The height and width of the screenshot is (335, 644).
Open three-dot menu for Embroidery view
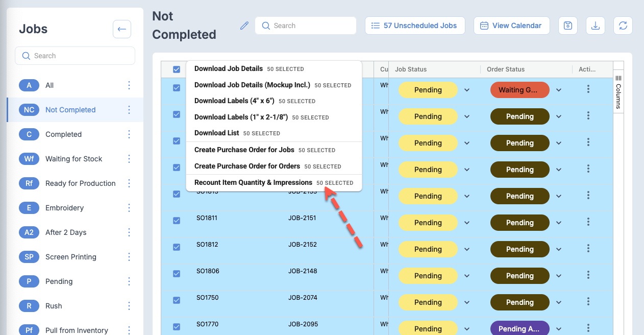(129, 208)
